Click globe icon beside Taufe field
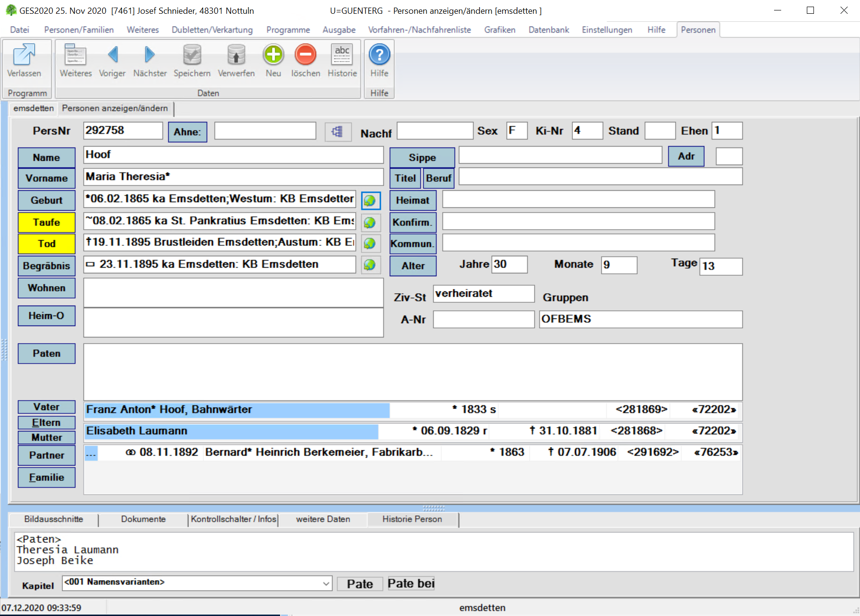 pos(370,222)
